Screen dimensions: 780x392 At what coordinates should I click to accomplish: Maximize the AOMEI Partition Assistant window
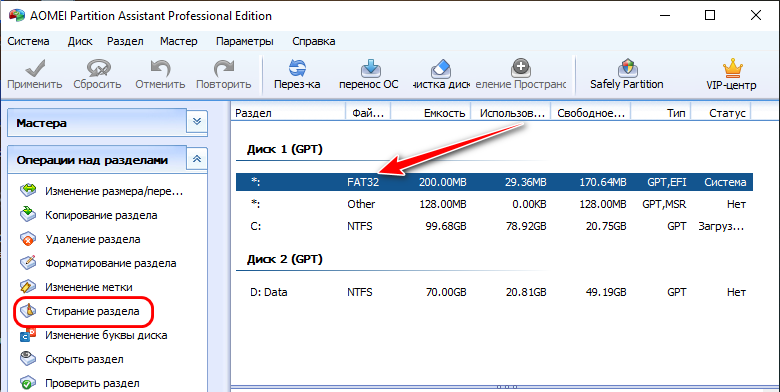tap(710, 15)
